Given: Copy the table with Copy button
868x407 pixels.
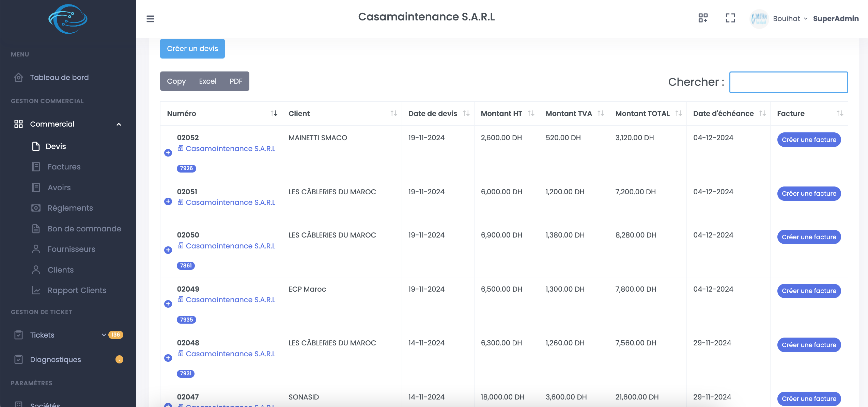Looking at the screenshot, I should coord(176,81).
